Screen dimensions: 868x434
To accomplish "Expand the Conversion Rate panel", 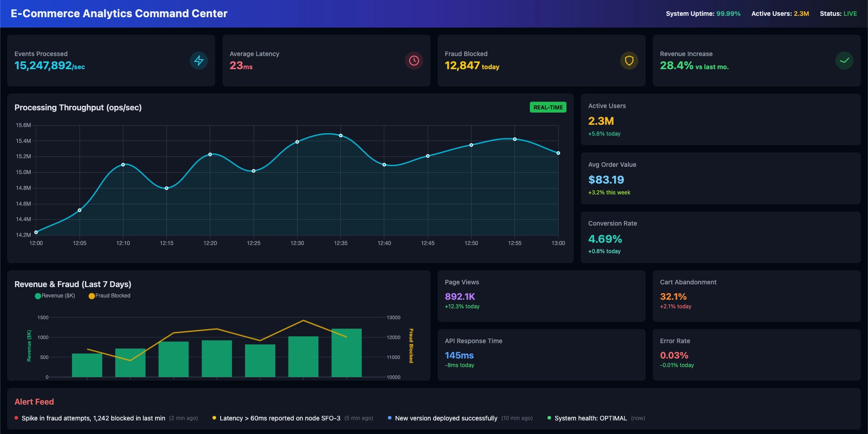I will [x=721, y=236].
